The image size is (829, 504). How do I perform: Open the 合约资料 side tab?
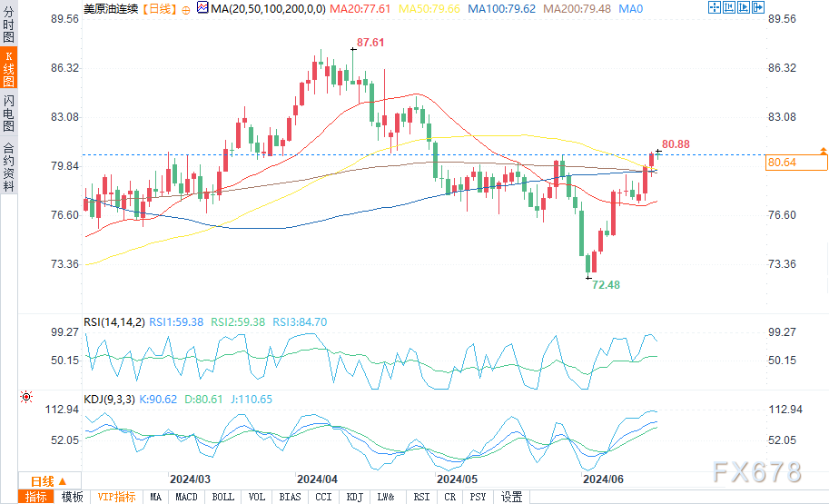coord(8,166)
